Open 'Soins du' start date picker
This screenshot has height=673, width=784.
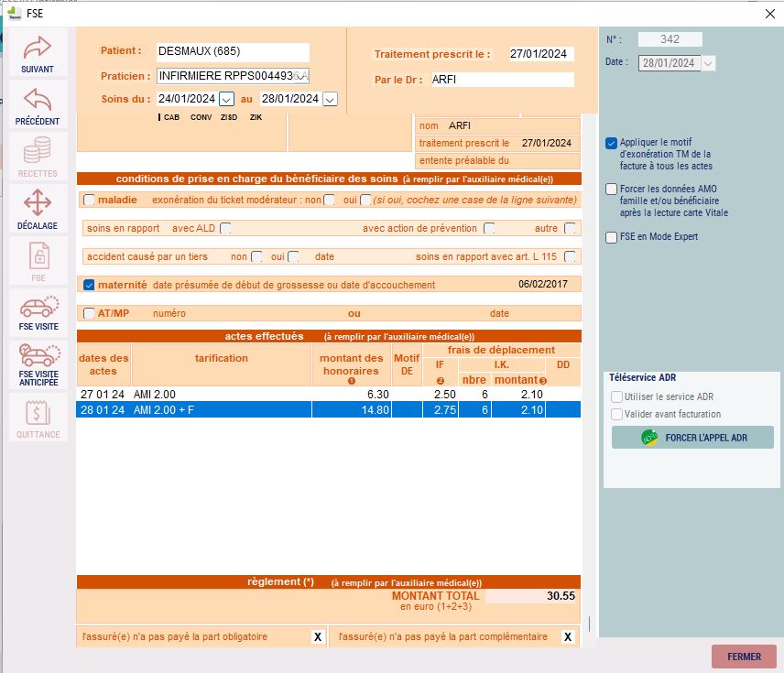tap(226, 99)
